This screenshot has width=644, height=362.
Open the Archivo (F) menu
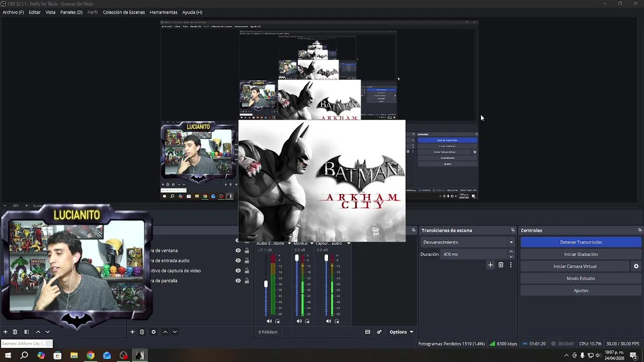click(x=13, y=12)
